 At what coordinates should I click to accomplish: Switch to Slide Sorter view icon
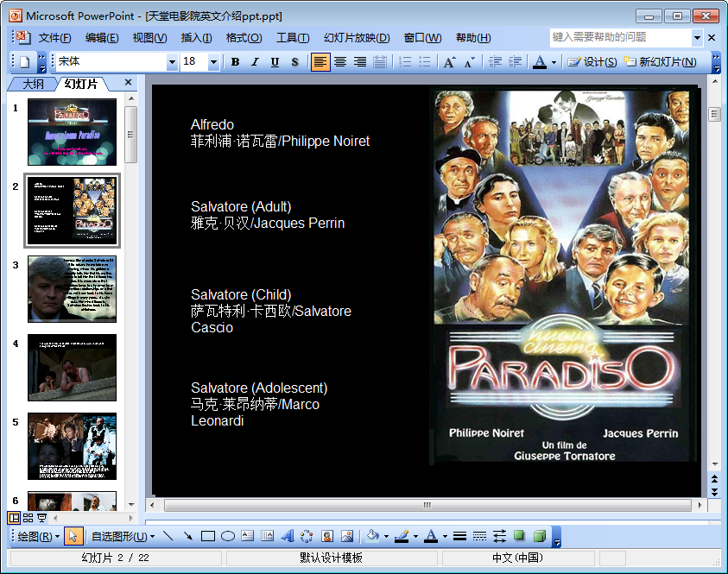(28, 518)
